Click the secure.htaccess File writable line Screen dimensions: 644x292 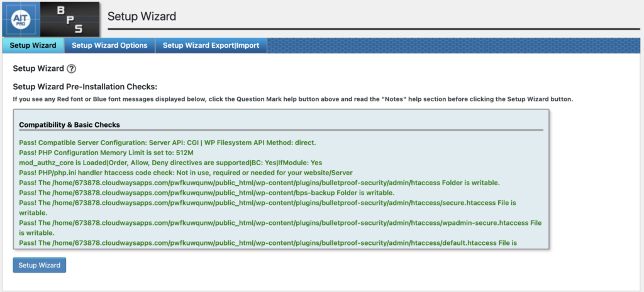267,208
